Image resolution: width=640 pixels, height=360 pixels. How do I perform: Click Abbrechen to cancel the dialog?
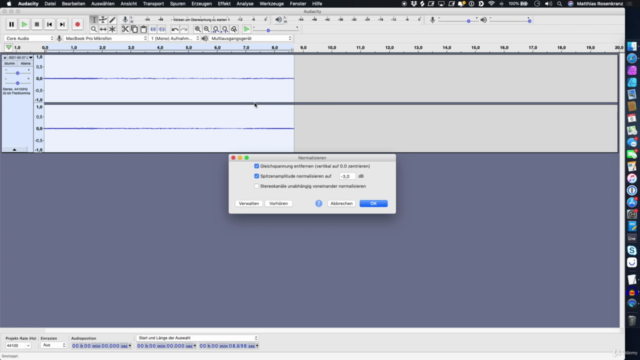(341, 203)
